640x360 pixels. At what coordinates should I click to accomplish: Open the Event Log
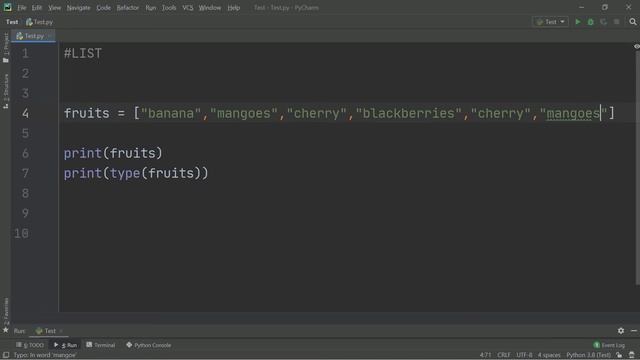pyautogui.click(x=609, y=345)
